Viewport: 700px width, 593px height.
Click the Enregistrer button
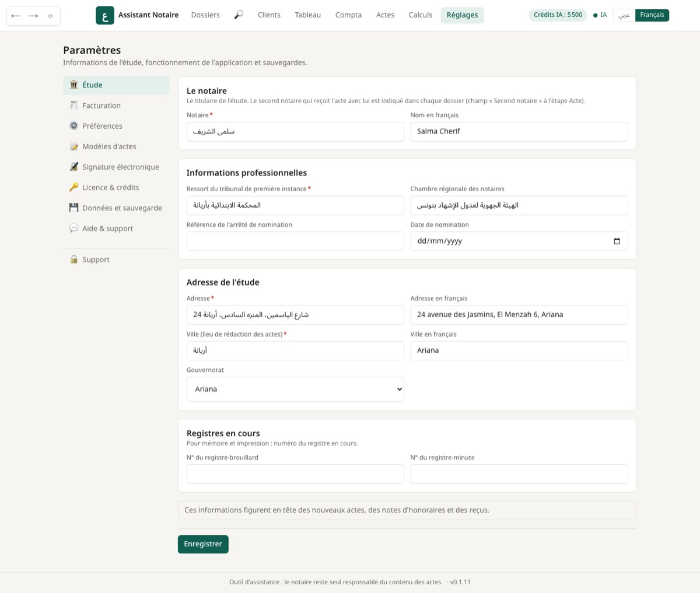click(x=203, y=544)
